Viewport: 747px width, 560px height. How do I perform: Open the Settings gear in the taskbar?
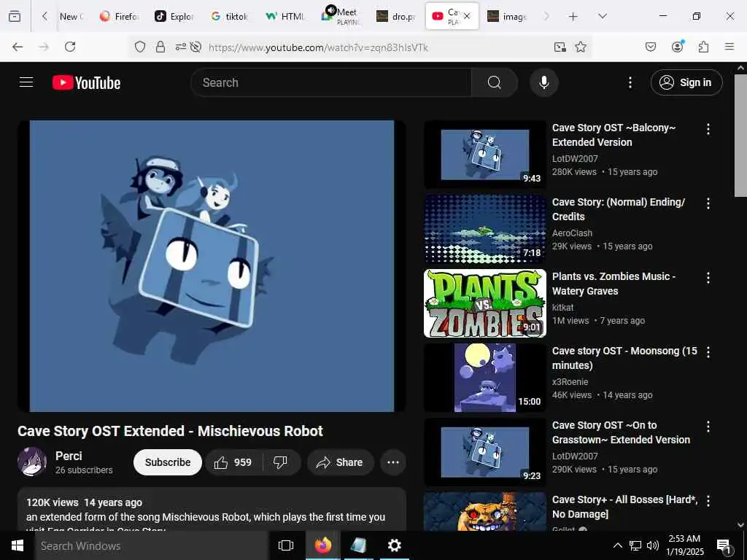point(395,545)
